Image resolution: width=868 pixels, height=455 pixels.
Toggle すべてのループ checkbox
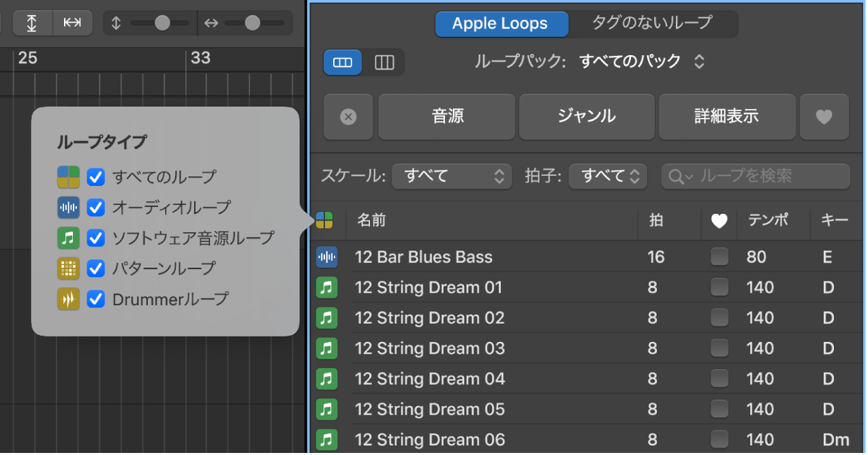pos(96,178)
